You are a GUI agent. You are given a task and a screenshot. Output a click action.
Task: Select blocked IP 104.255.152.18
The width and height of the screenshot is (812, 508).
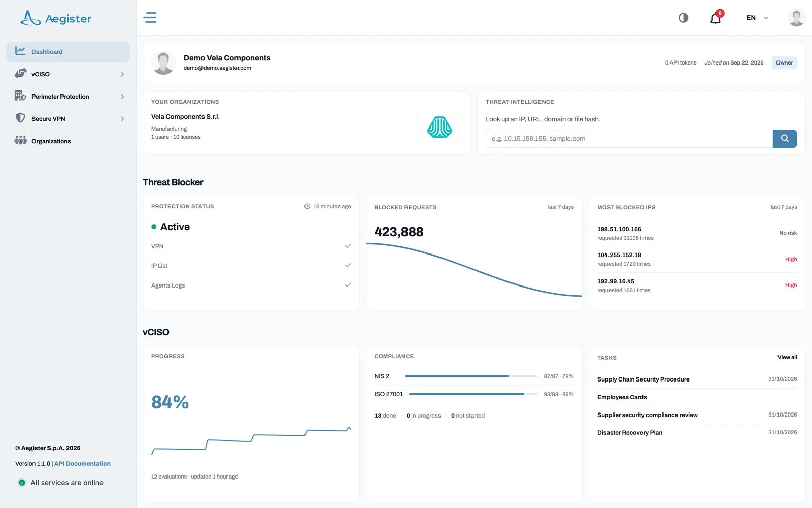[x=619, y=255]
